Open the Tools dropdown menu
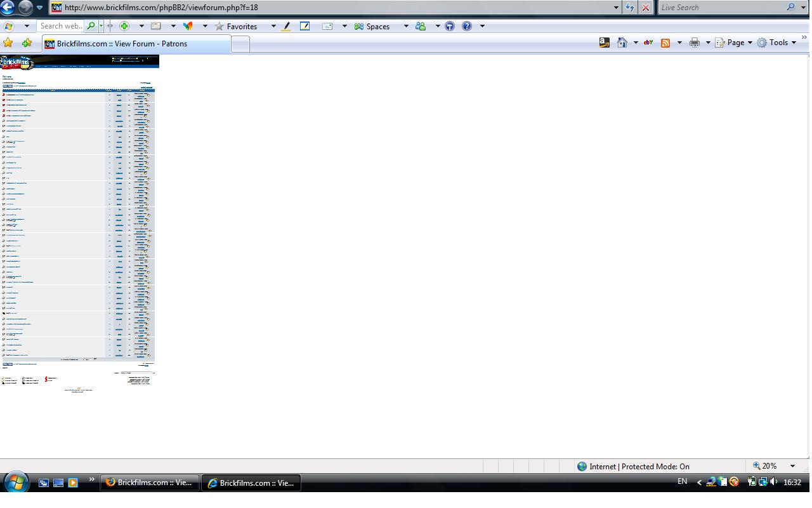Screen dimensions: 812x508 coord(778,42)
